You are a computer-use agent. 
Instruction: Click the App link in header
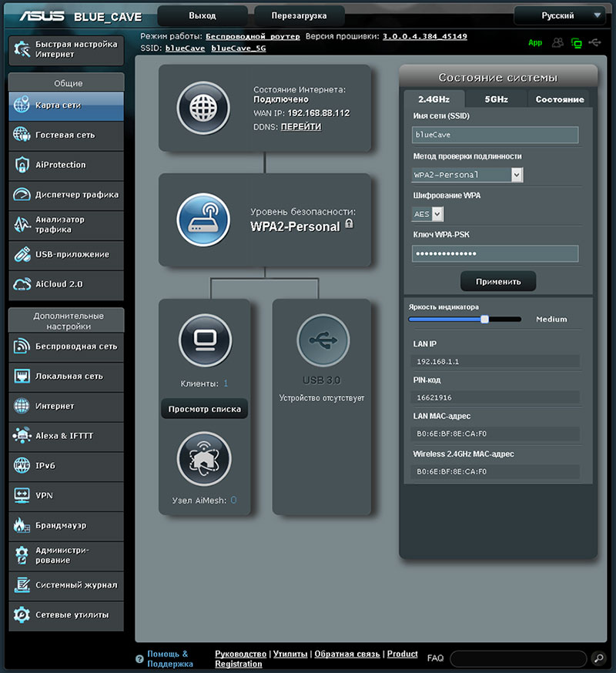(535, 42)
